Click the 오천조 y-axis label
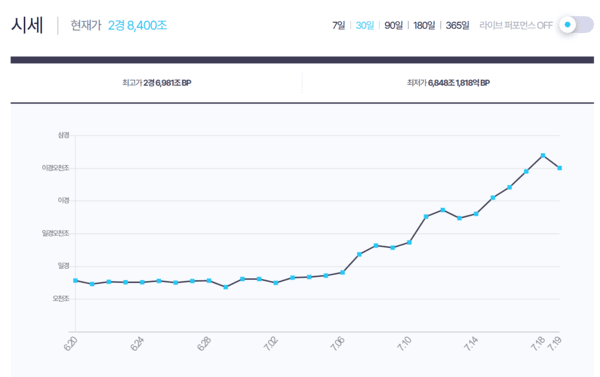Image resolution: width=600 pixels, height=377 pixels. click(61, 299)
